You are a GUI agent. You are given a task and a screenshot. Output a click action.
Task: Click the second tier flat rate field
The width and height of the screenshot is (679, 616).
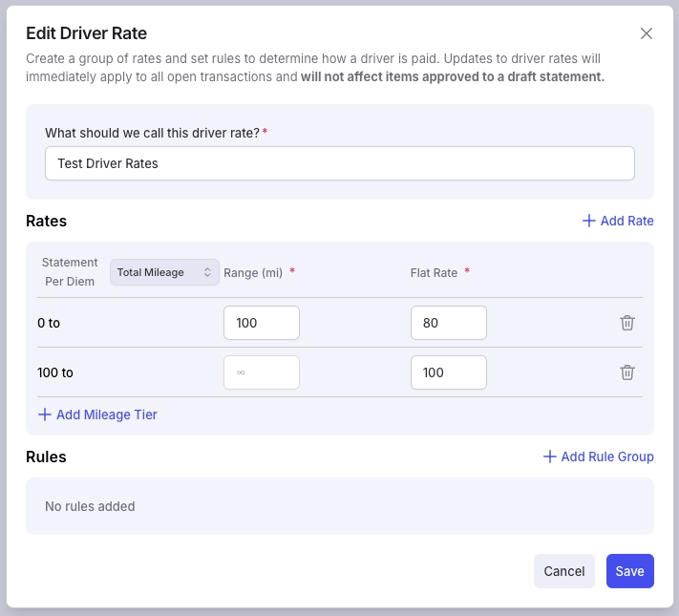tap(449, 372)
